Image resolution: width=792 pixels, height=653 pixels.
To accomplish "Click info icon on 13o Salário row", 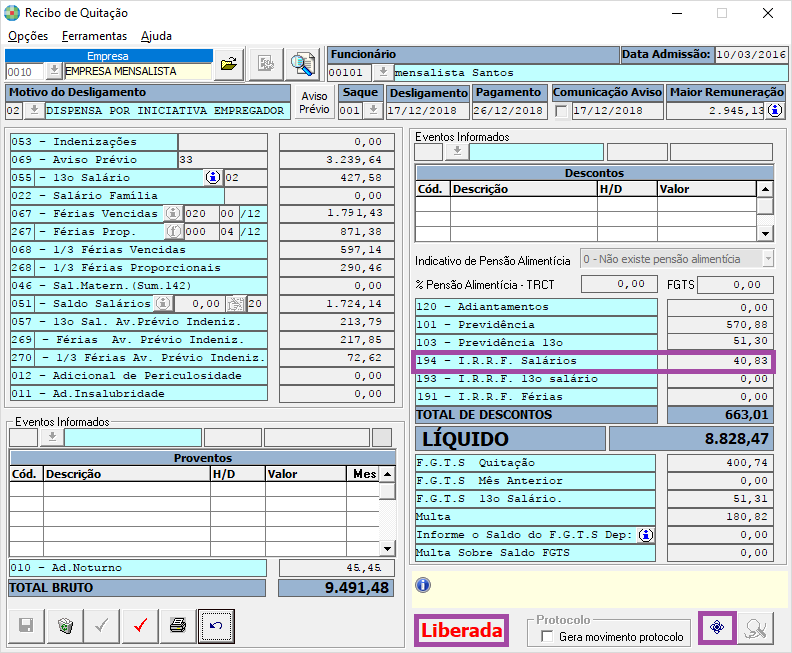I will 213,177.
